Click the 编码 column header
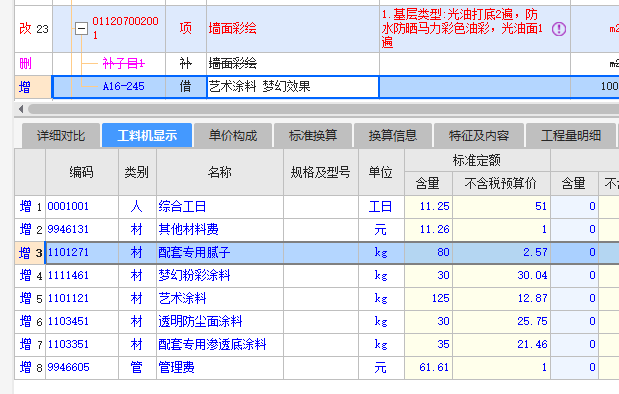The height and width of the screenshot is (394, 619). (81, 172)
